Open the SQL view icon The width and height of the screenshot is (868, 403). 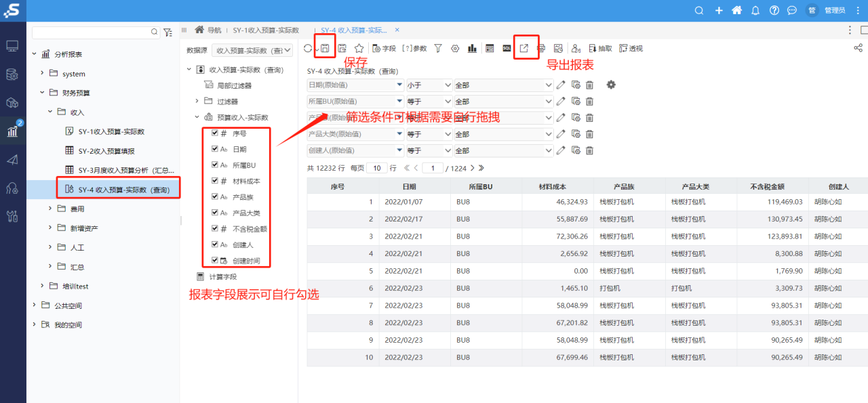point(507,48)
